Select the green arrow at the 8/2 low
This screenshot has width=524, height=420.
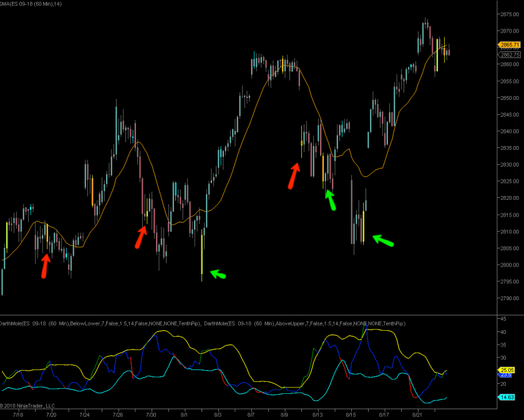(x=218, y=273)
